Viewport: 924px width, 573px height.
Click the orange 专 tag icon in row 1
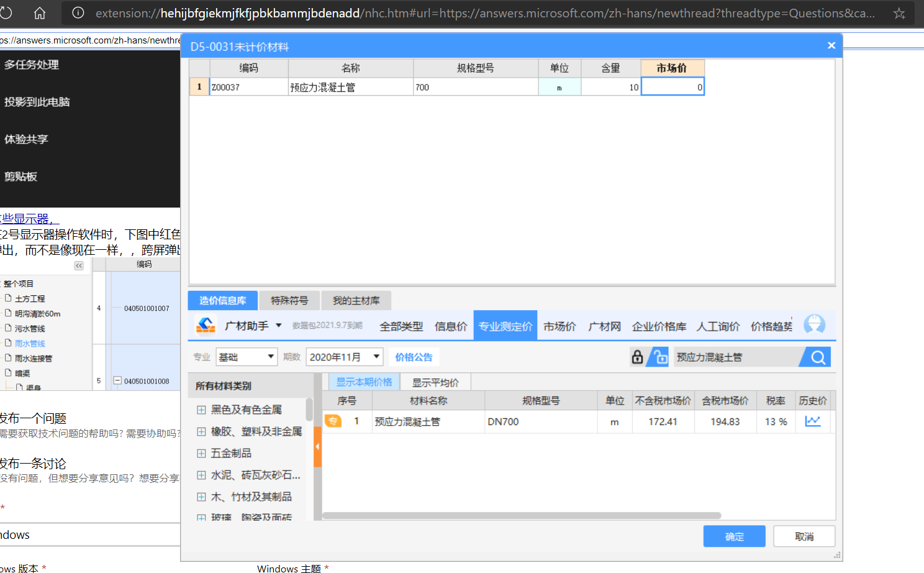coord(333,421)
